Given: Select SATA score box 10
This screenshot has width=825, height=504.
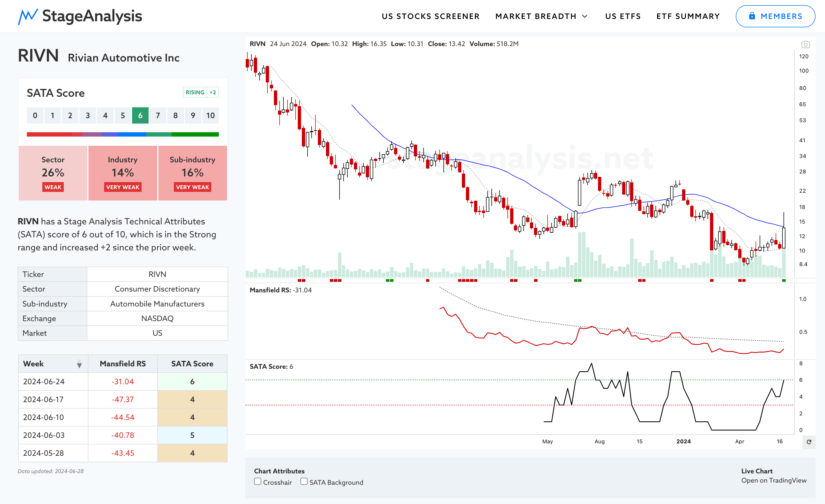Looking at the screenshot, I should [210, 115].
